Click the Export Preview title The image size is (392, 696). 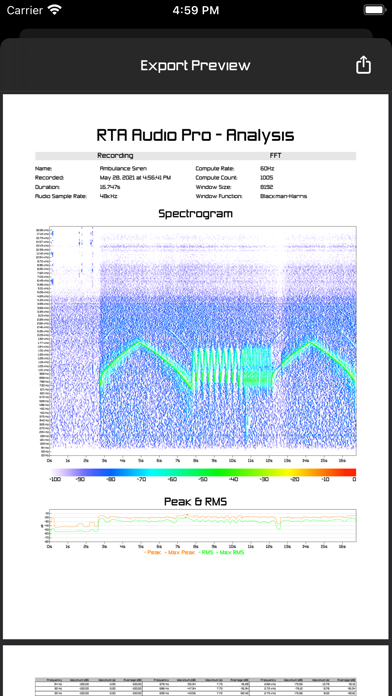pos(195,66)
